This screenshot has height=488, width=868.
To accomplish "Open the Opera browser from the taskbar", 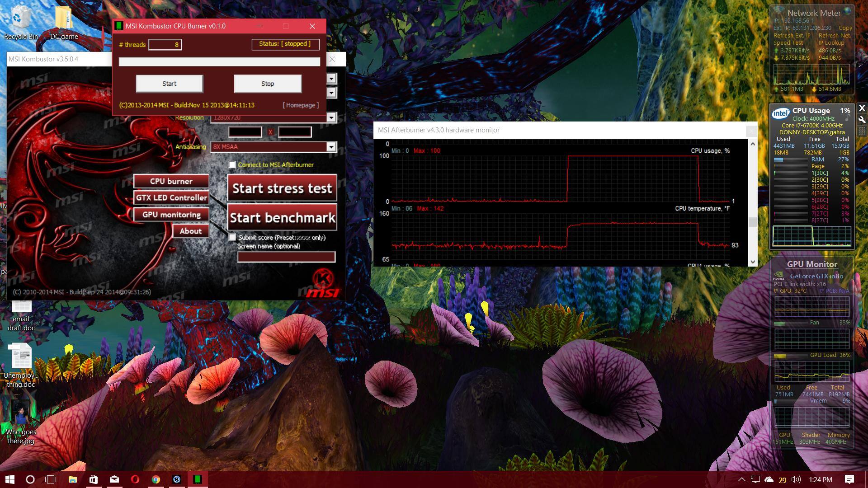I will coord(135,479).
